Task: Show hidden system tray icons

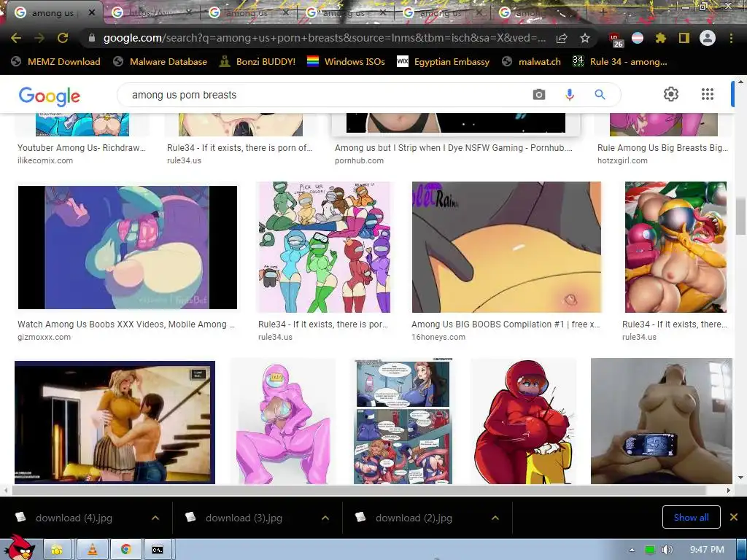Action: pyautogui.click(x=632, y=550)
